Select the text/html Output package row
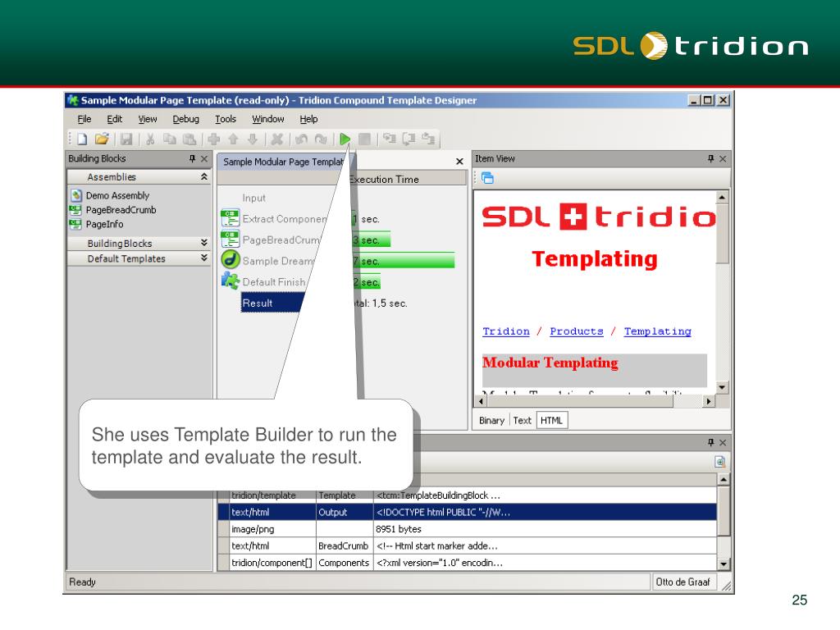Image resolution: width=840 pixels, height=630 pixels. point(467,512)
